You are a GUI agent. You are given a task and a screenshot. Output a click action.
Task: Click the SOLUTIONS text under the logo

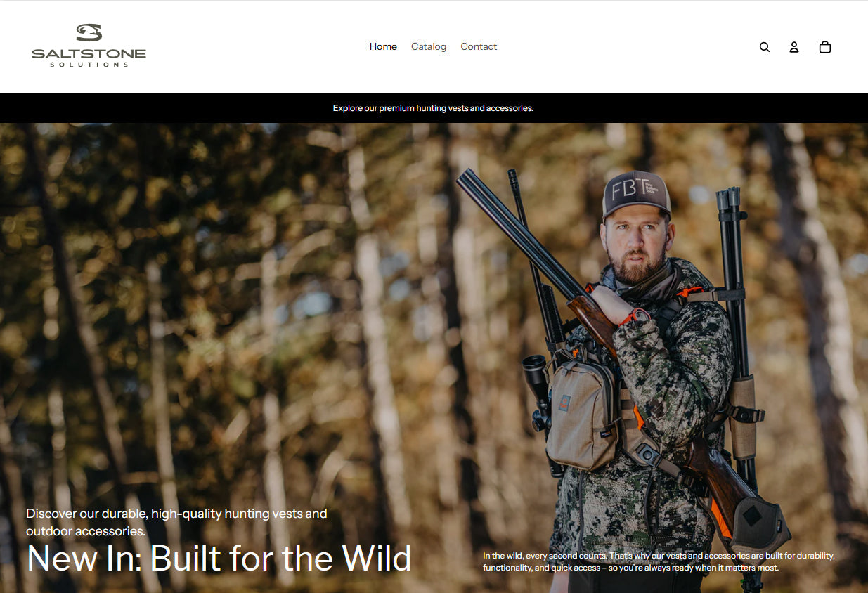[89, 65]
